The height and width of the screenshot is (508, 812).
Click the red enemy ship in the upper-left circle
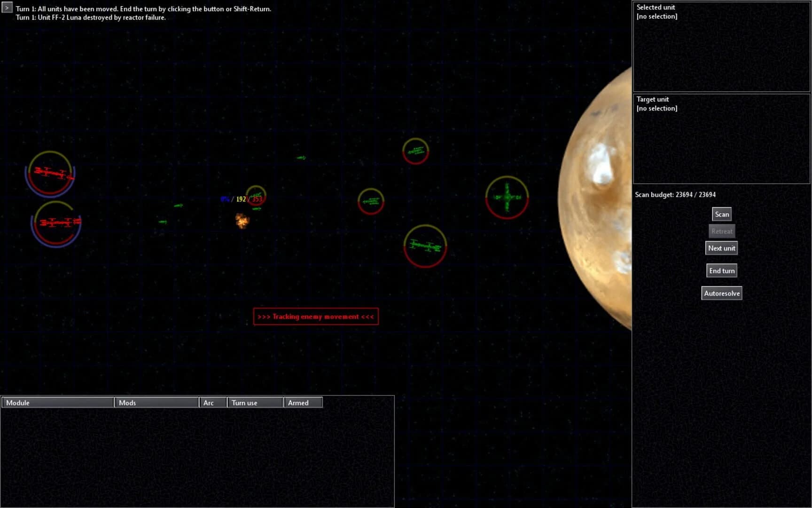[52, 173]
